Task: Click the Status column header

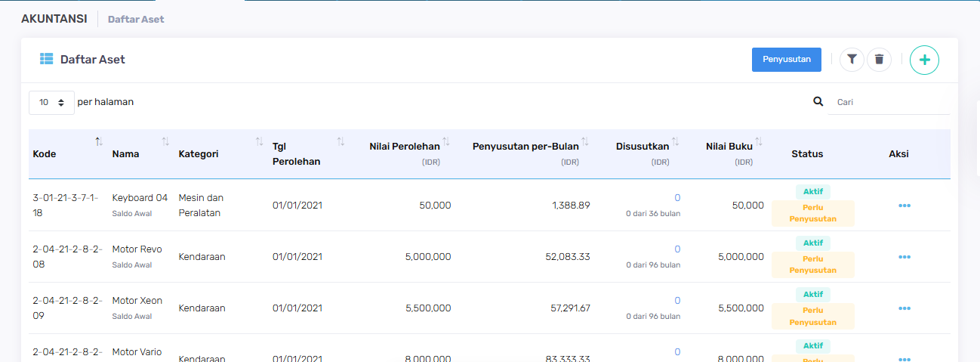Action: pyautogui.click(x=807, y=153)
